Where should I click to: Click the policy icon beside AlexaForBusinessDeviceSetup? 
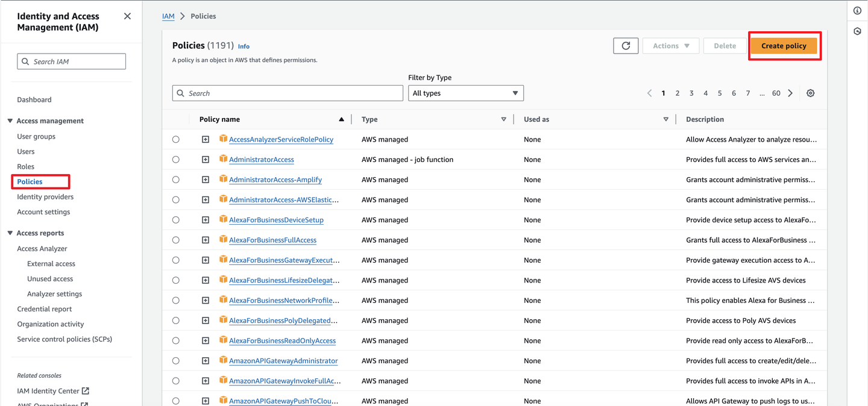point(222,219)
